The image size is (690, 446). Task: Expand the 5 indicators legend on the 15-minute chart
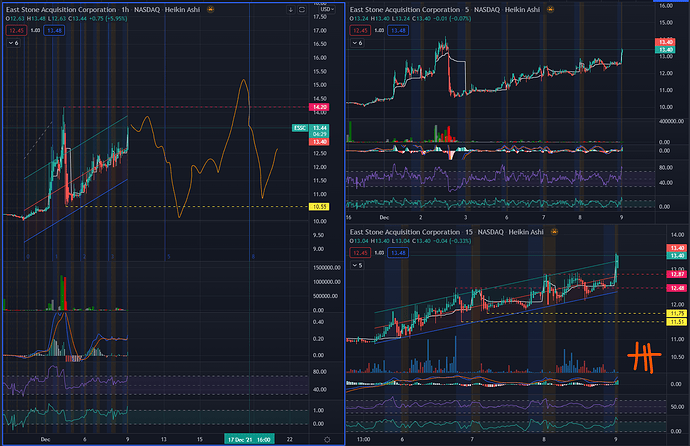(357, 265)
